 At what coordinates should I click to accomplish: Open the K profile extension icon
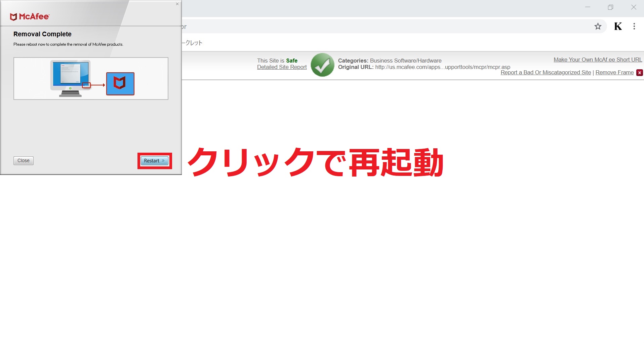point(618,26)
